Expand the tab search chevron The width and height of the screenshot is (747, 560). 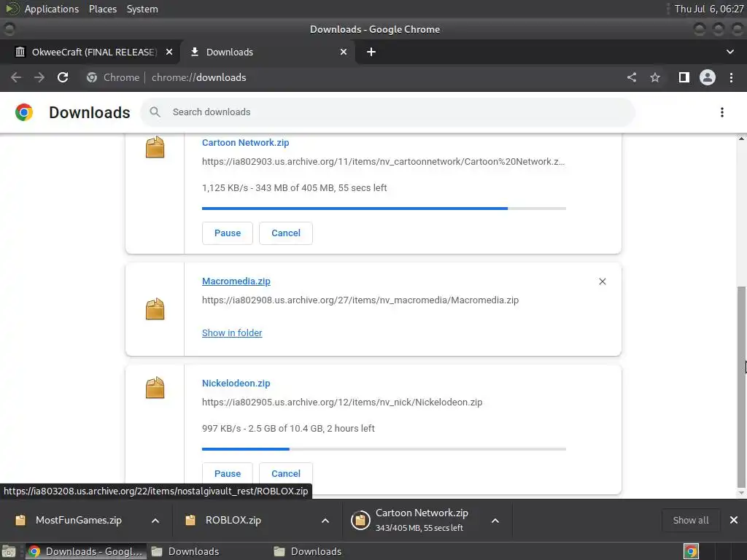(729, 52)
